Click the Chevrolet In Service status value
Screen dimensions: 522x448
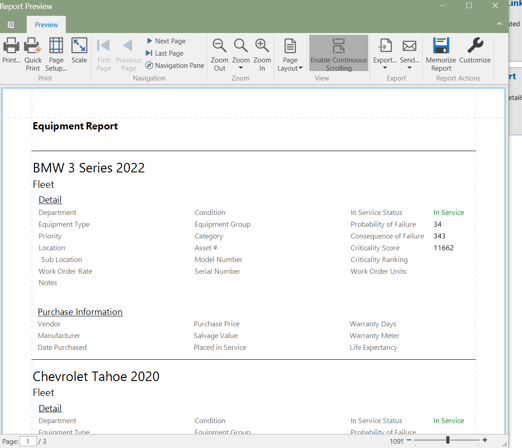click(449, 421)
